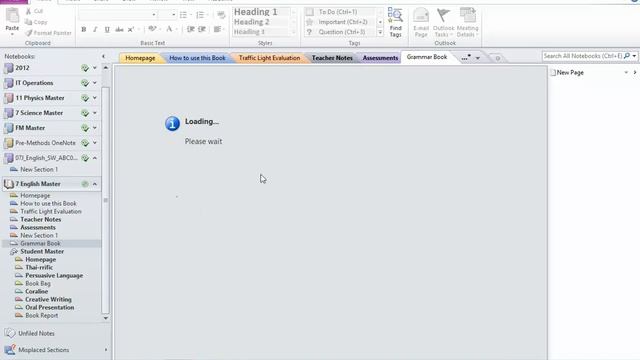The width and height of the screenshot is (640, 360).
Task: Open the Teacher Notes section tab
Action: 332,58
